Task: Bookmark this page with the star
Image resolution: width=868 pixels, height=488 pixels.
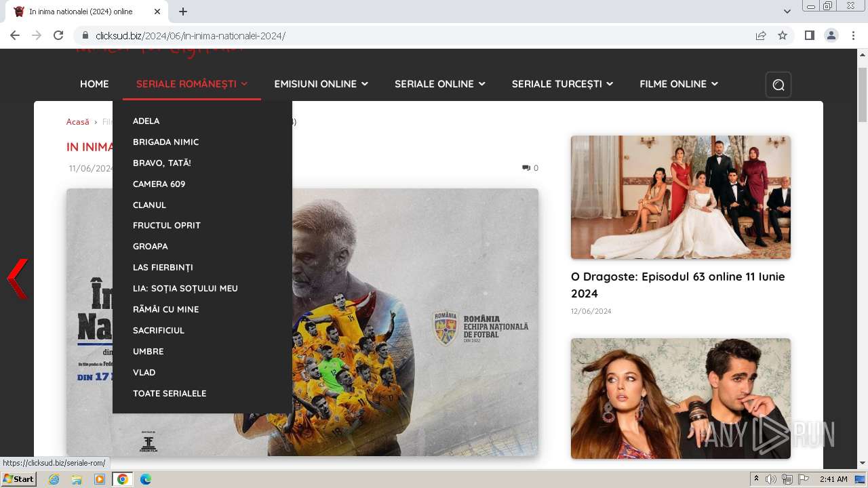Action: [x=783, y=36]
